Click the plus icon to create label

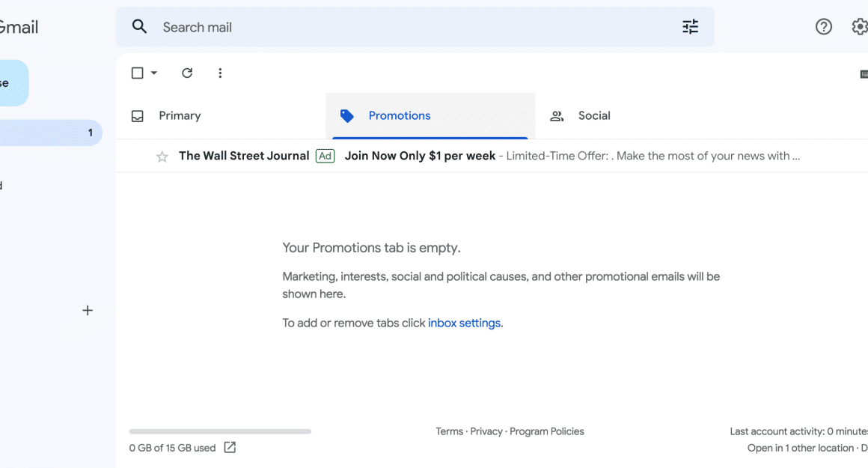[88, 310]
